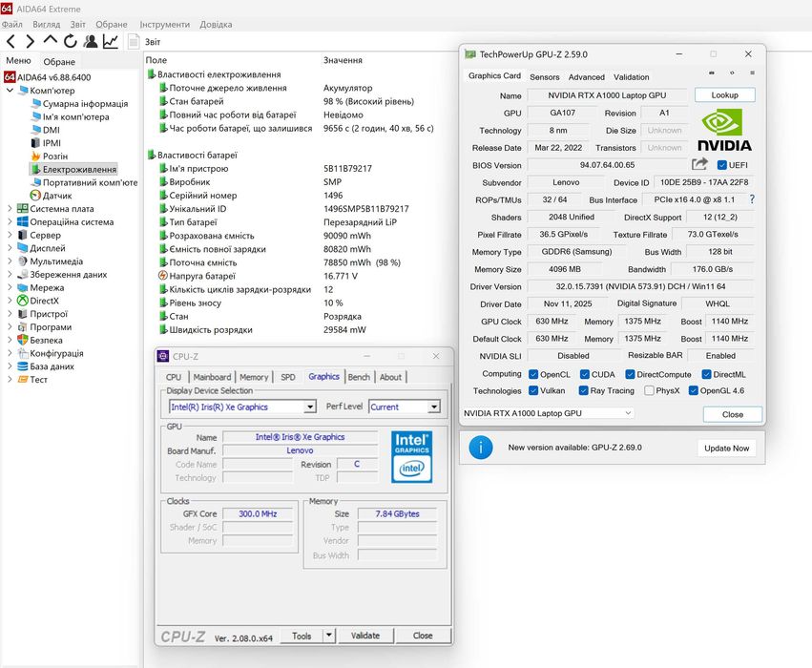Switch to Обране tab in AIDA64
Screen dimensions: 812x668
tap(59, 62)
